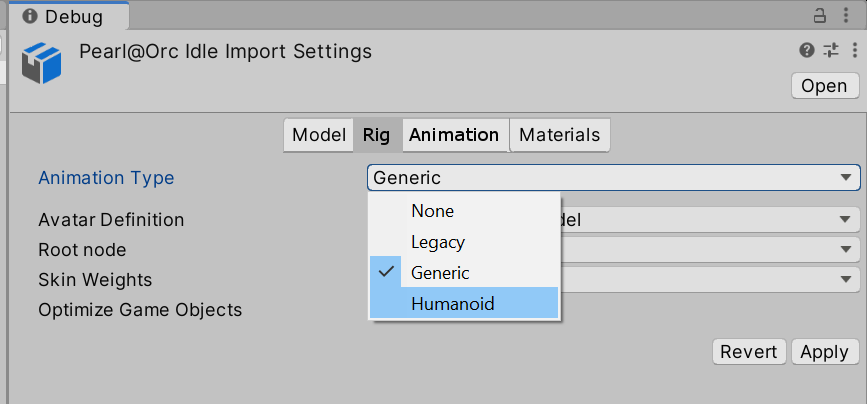Open the preset selector sliders icon
The width and height of the screenshot is (867, 404).
831,51
